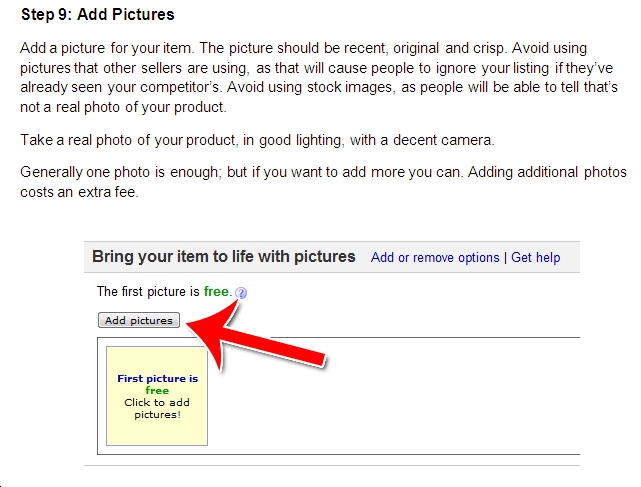Click the green 'free' inside yellow placeholder
Image resolution: width=641 pixels, height=487 pixels.
(157, 390)
